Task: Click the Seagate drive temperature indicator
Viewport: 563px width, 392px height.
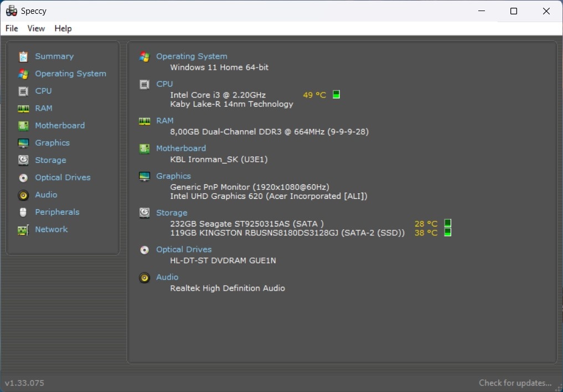Action: pyautogui.click(x=447, y=224)
